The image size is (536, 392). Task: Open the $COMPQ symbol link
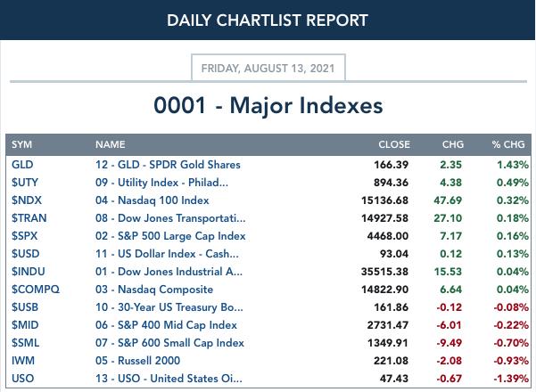click(36, 290)
